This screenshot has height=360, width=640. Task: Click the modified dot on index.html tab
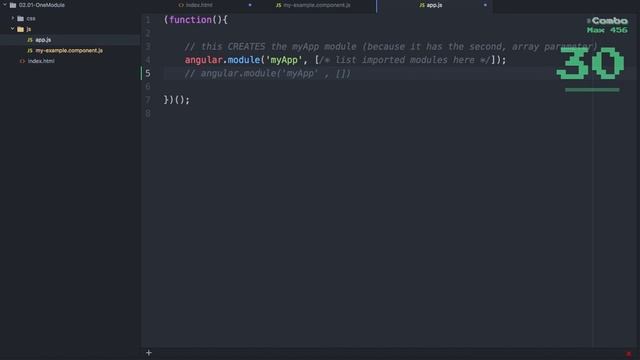click(250, 5)
